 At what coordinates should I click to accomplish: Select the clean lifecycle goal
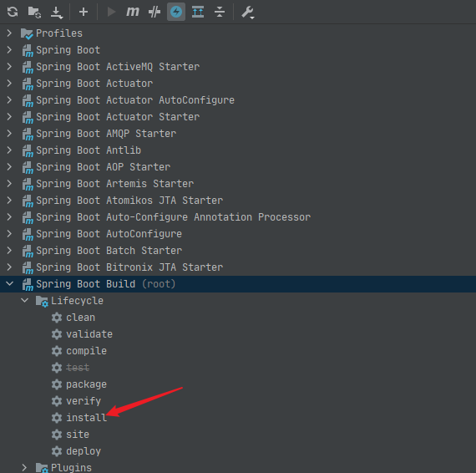[80, 318]
